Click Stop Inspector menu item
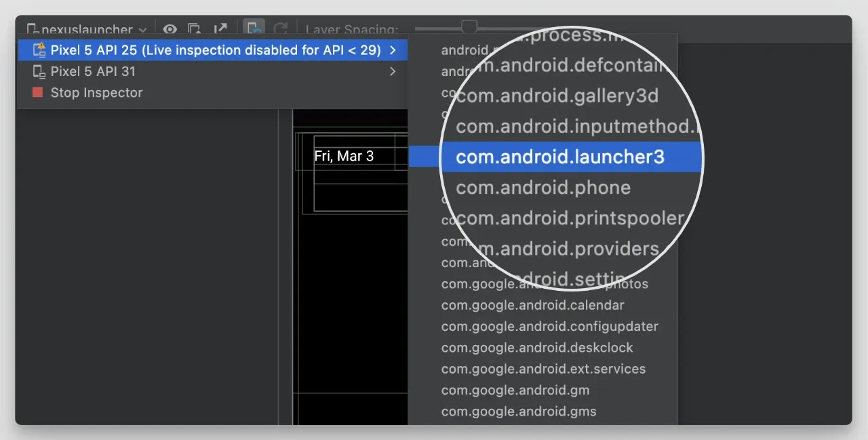The width and height of the screenshot is (868, 440). tap(212, 92)
